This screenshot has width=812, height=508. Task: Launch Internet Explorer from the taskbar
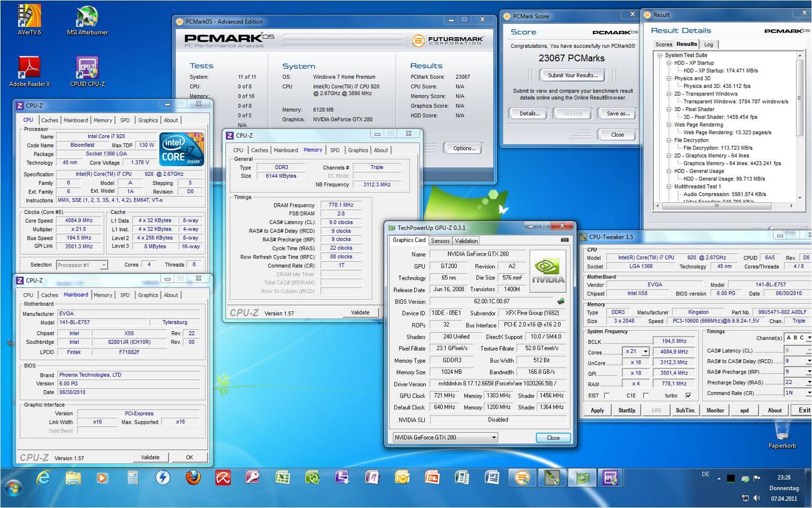coord(43,478)
